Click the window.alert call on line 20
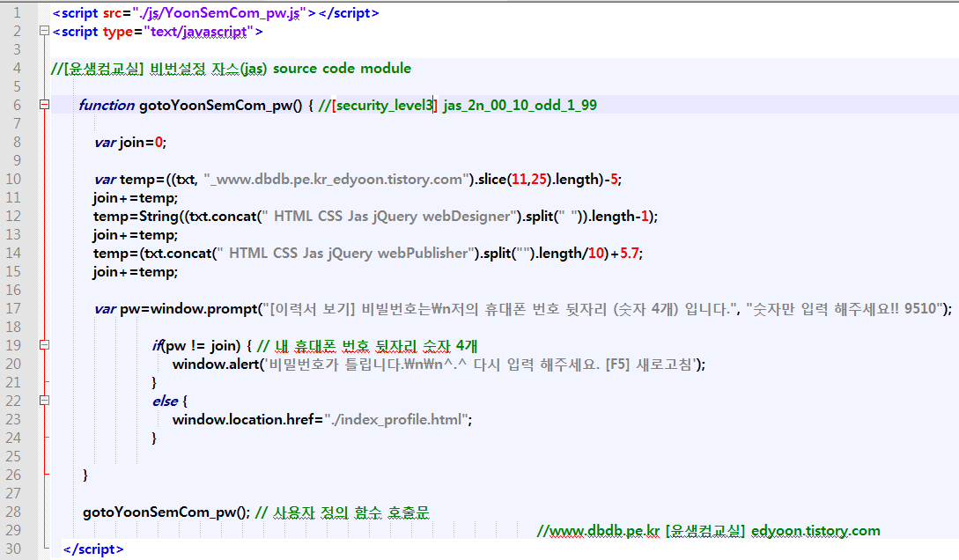This screenshot has width=959, height=560. [x=217, y=365]
